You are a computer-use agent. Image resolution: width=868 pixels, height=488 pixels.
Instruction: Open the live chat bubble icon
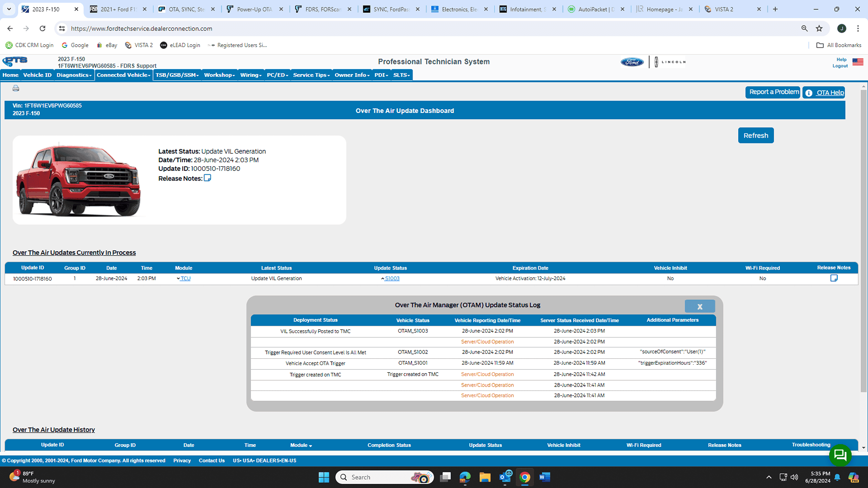click(840, 455)
